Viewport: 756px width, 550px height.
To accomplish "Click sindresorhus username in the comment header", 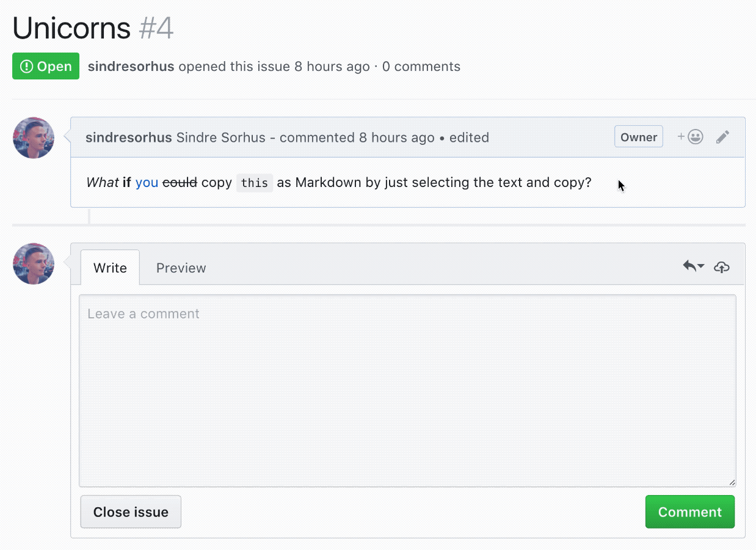I will click(x=128, y=138).
